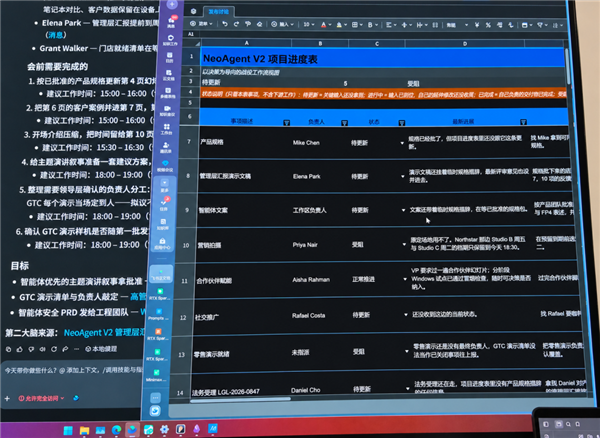This screenshot has width=600, height=438.
Task: Select the format painter brush icon
Action: (x=248, y=24)
